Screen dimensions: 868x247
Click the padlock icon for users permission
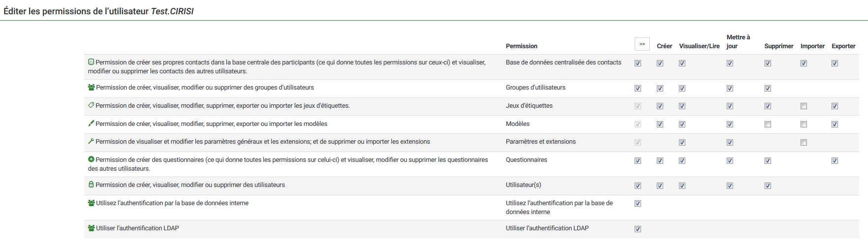pos(91,185)
